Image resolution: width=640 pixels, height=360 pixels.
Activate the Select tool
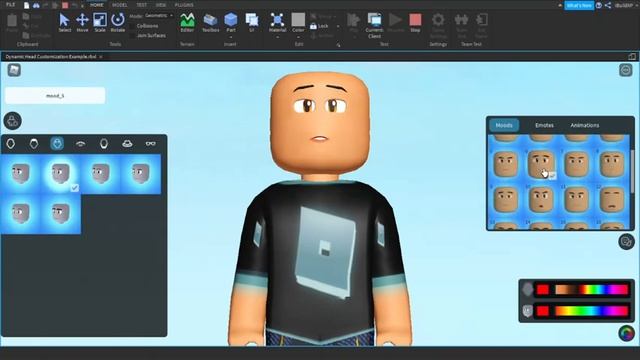pyautogui.click(x=64, y=22)
